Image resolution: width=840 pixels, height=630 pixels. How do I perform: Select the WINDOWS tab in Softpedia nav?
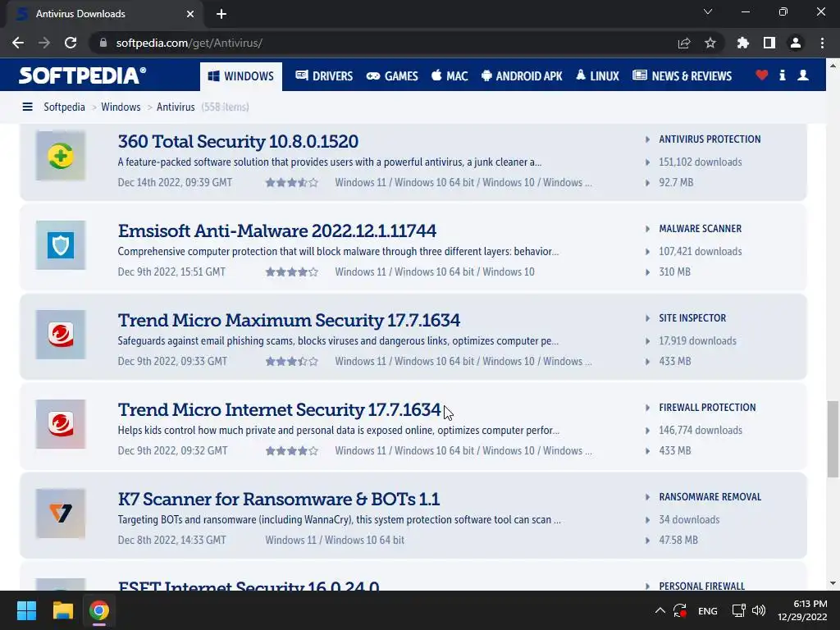[241, 76]
